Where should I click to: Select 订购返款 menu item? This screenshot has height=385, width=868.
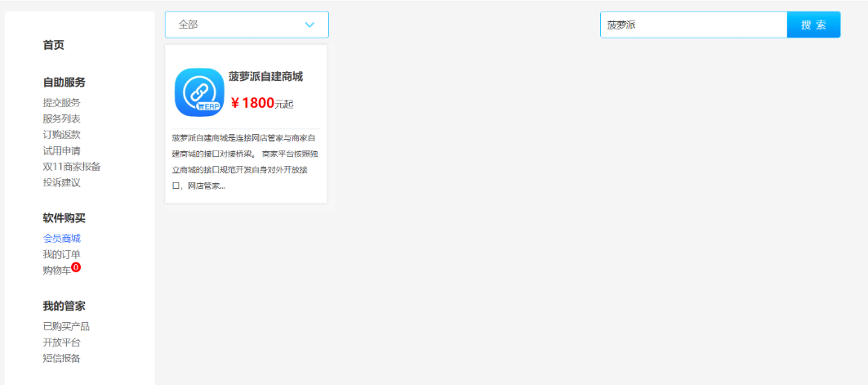point(62,135)
